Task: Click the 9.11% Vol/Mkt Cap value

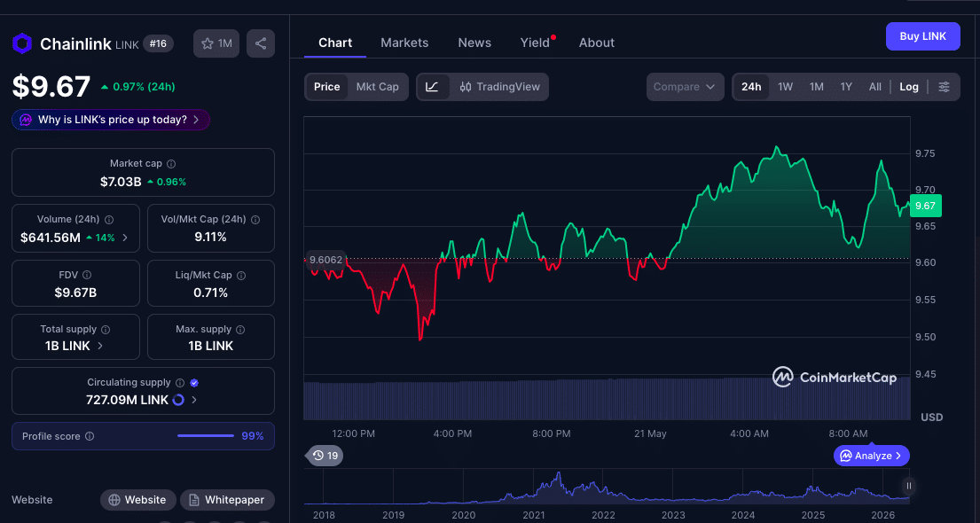Action: (x=210, y=237)
